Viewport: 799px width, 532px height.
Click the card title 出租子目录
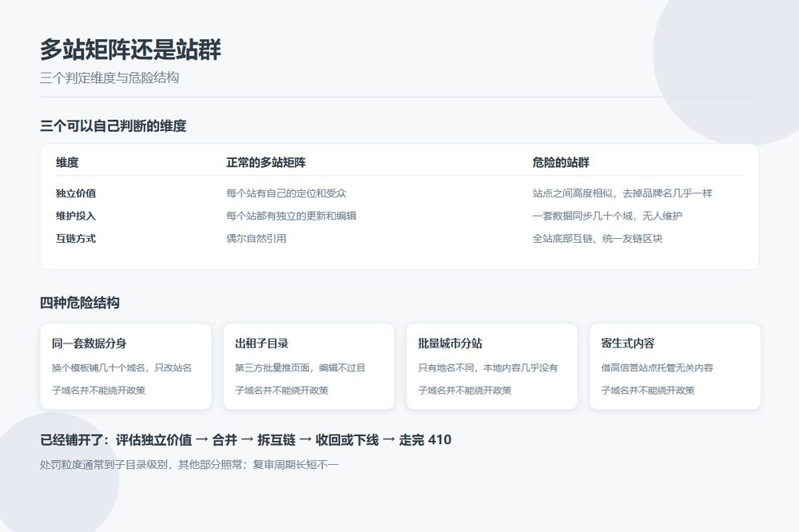(262, 343)
